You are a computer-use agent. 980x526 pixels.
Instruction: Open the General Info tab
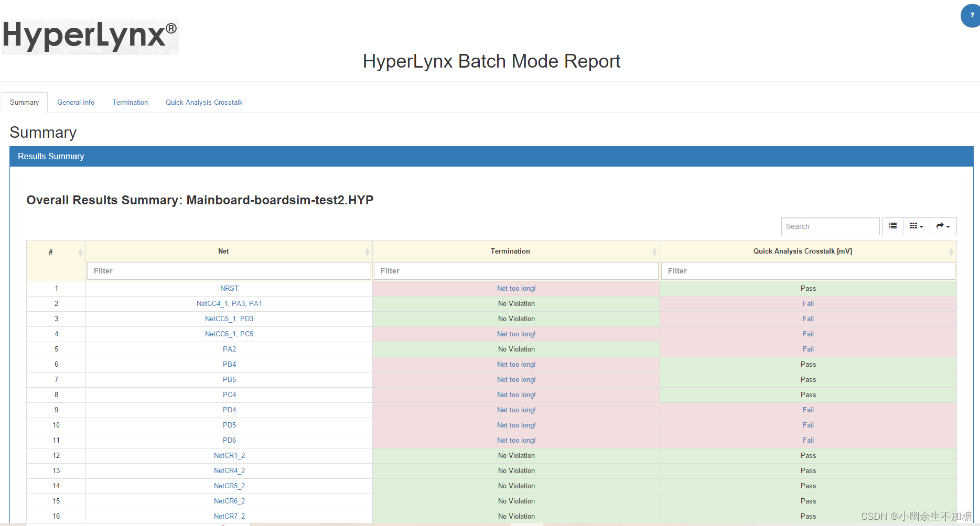coord(76,102)
